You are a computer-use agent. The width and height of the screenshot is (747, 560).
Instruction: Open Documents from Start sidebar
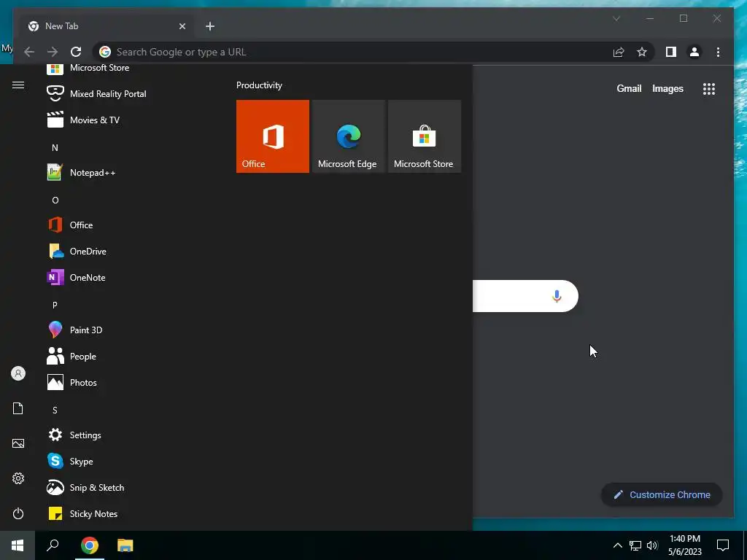point(18,408)
